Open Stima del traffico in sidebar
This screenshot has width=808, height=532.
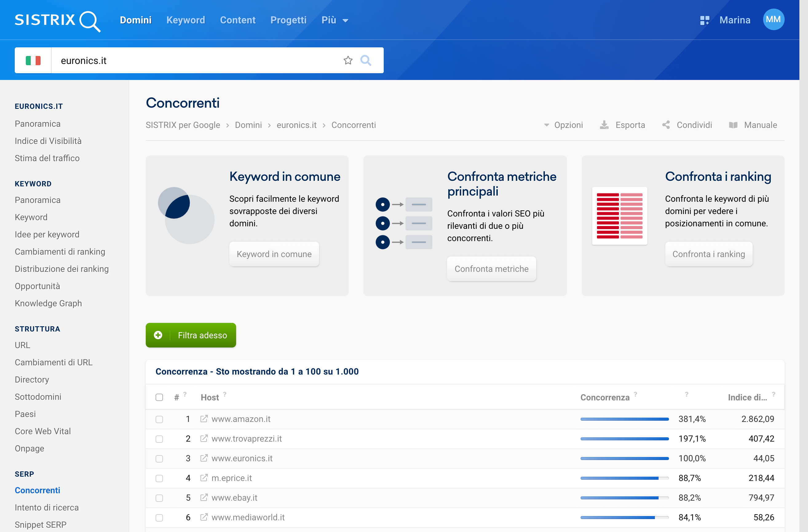click(x=47, y=158)
